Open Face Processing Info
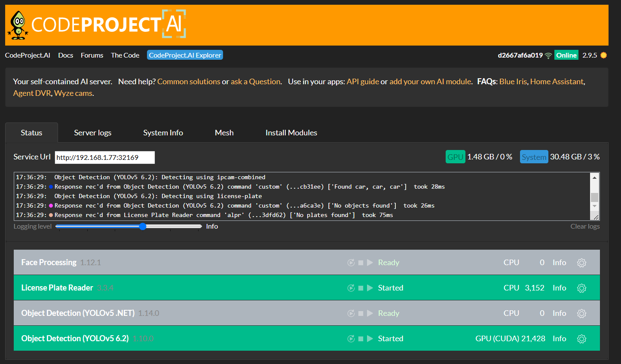The width and height of the screenshot is (621, 364). tap(559, 263)
